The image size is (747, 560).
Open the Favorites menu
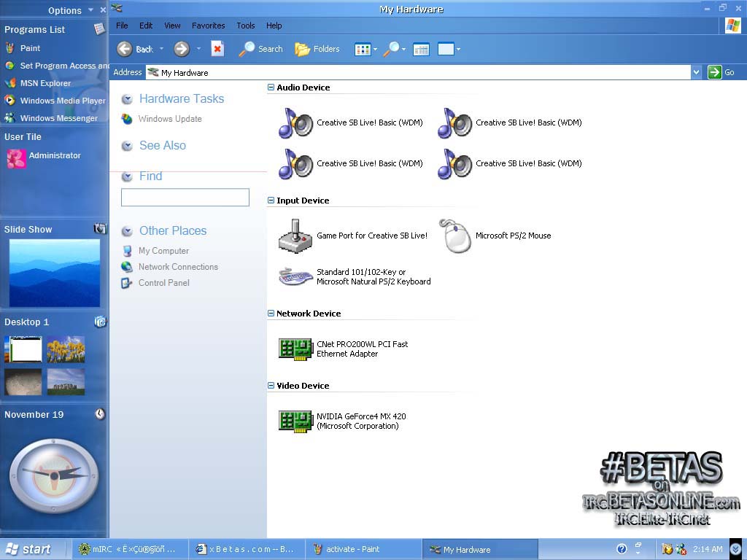pos(208,26)
